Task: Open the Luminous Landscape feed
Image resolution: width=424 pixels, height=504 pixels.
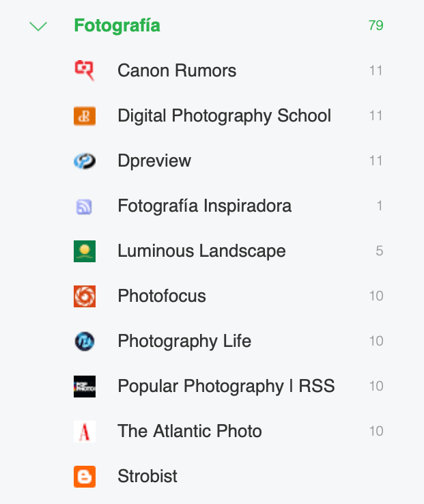Action: click(x=201, y=251)
